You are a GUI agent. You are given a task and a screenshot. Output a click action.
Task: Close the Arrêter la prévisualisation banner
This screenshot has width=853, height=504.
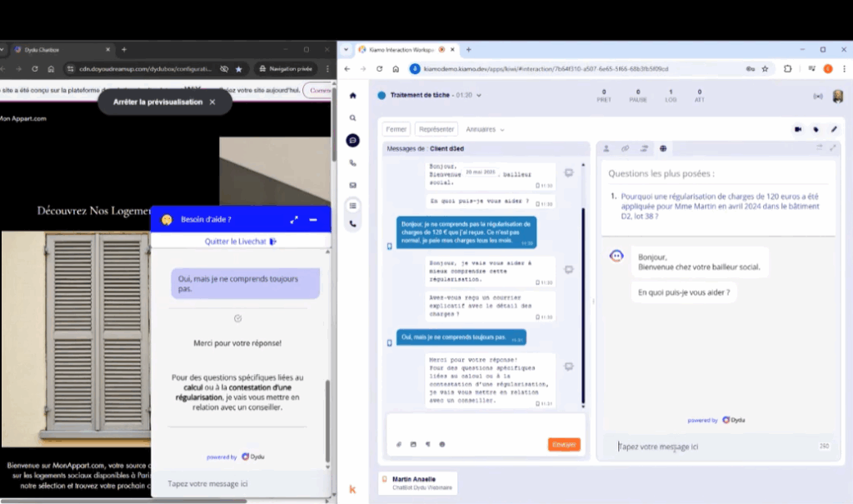tap(212, 102)
